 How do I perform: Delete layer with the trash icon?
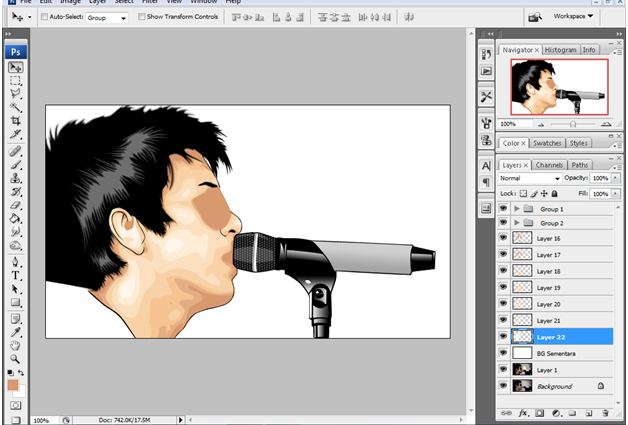pyautogui.click(x=605, y=413)
